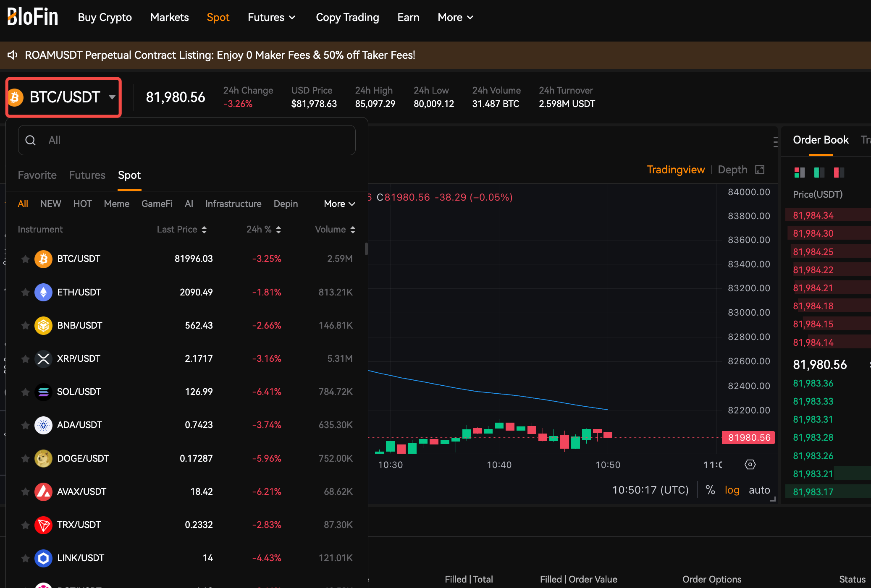Open ROAMUSDT listing announcement
Image resolution: width=871 pixels, height=588 pixels.
[220, 55]
